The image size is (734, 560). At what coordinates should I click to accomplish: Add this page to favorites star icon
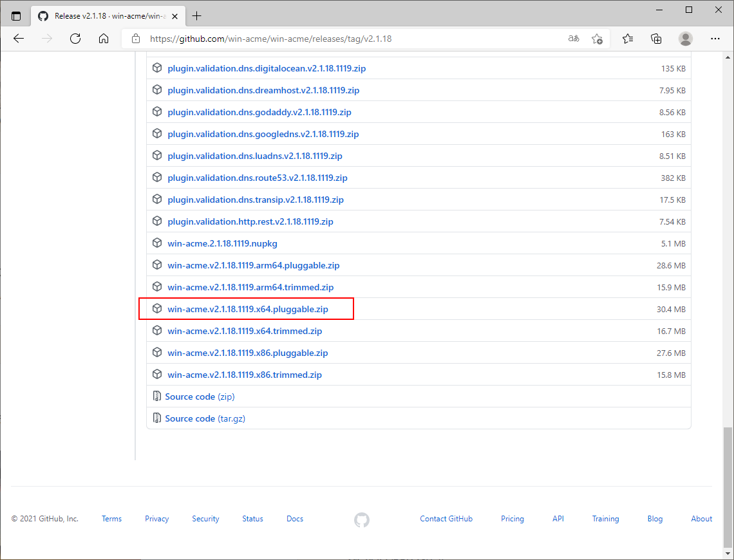click(x=597, y=39)
